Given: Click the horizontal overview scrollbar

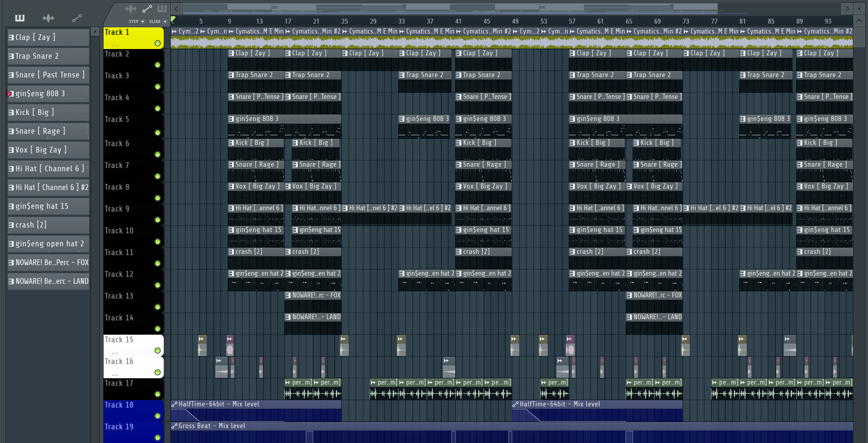Looking at the screenshot, I should pyautogui.click(x=450, y=8).
